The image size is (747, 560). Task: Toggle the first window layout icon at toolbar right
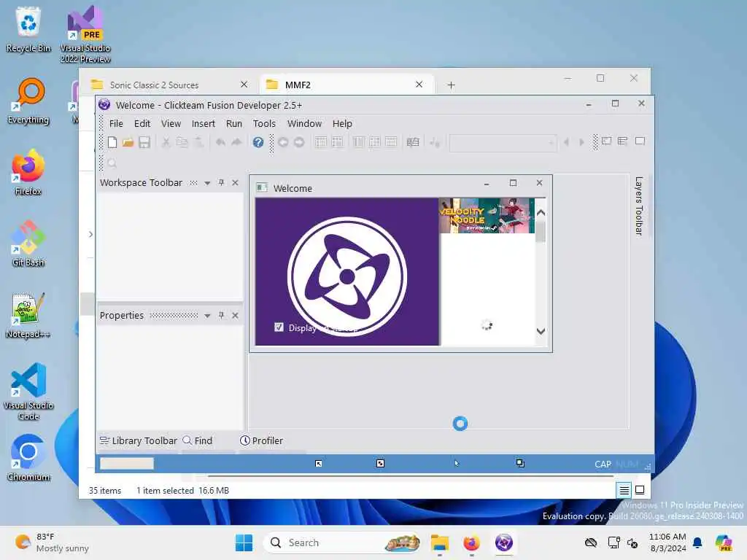coord(606,141)
